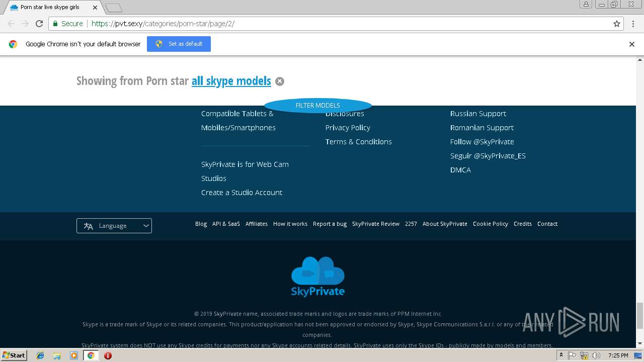Bookmark this page with the star icon

pyautogui.click(x=617, y=24)
